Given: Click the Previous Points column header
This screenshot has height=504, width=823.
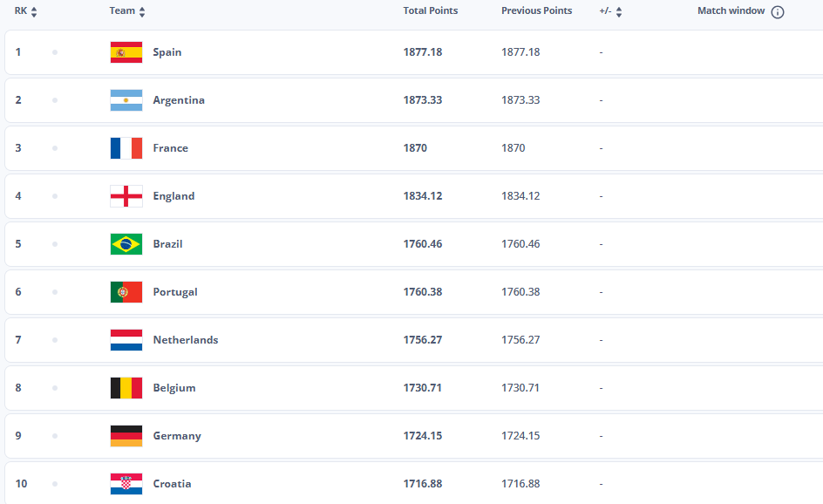Looking at the screenshot, I should point(536,11).
